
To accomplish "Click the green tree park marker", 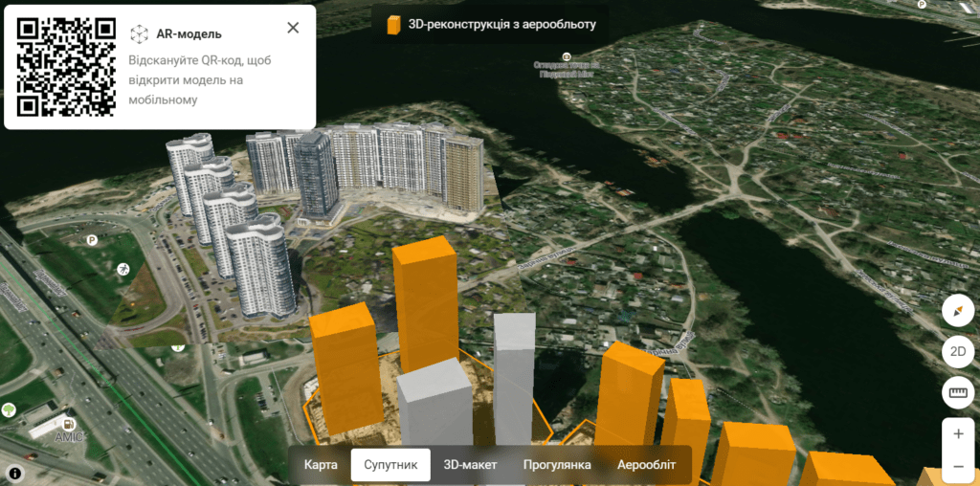I will (9, 410).
